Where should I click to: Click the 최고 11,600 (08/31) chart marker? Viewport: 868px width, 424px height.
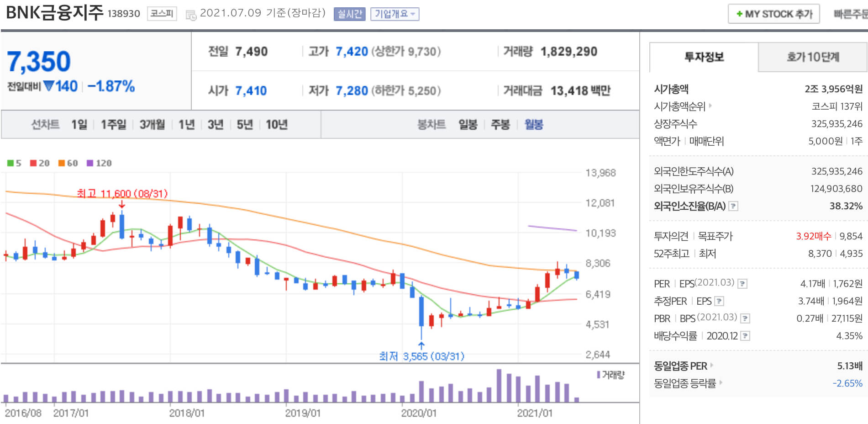pyautogui.click(x=122, y=194)
